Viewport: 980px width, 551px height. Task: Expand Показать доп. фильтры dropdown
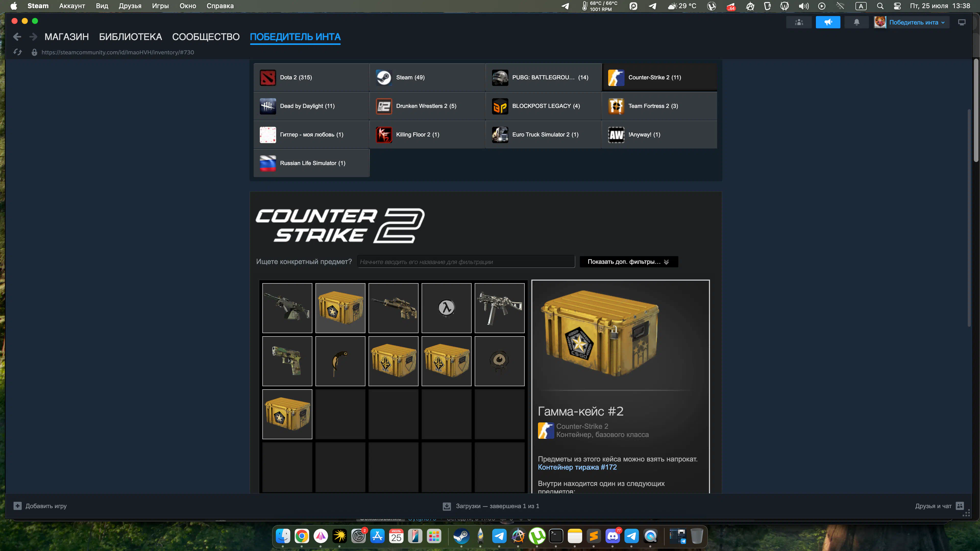[x=629, y=262]
